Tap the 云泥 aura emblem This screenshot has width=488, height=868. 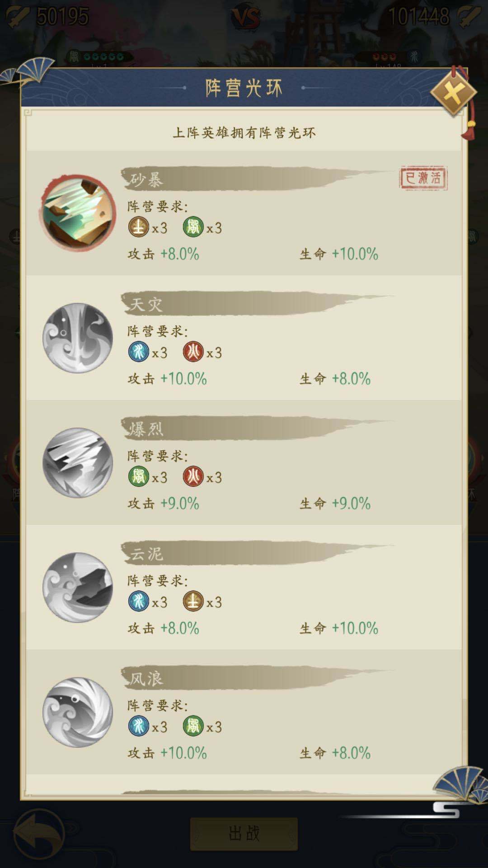coord(78,587)
